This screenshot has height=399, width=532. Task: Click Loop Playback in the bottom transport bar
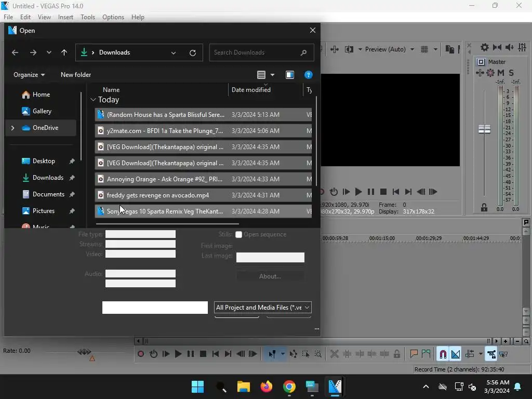153,354
